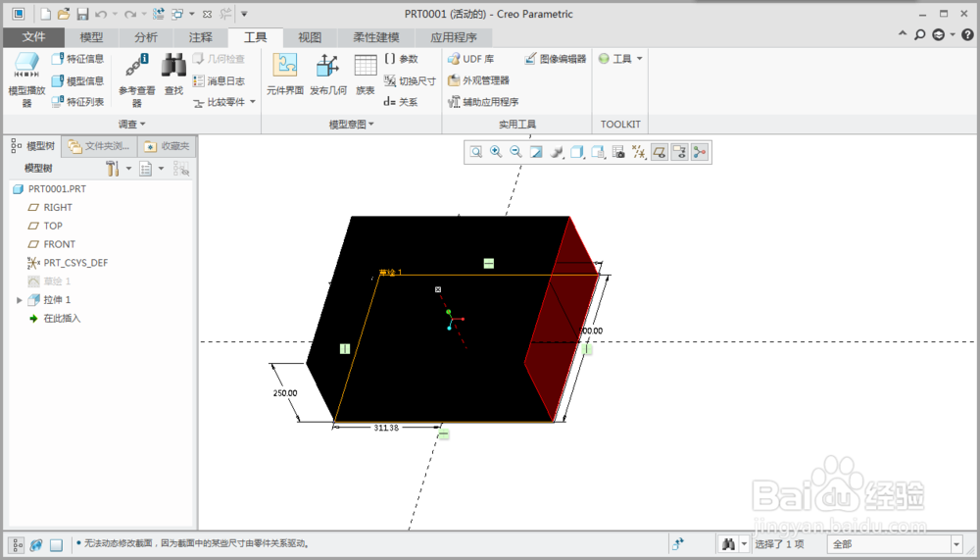Open Relations (d= 关系)
This screenshot has width=980, height=560.
401,101
